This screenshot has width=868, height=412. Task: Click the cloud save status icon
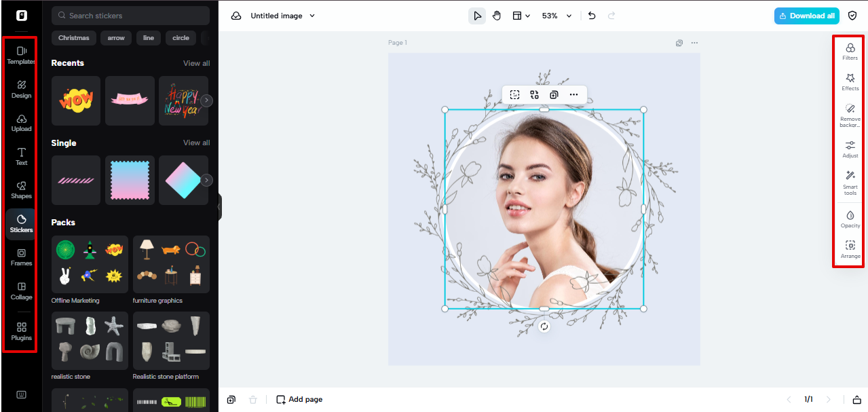click(236, 16)
